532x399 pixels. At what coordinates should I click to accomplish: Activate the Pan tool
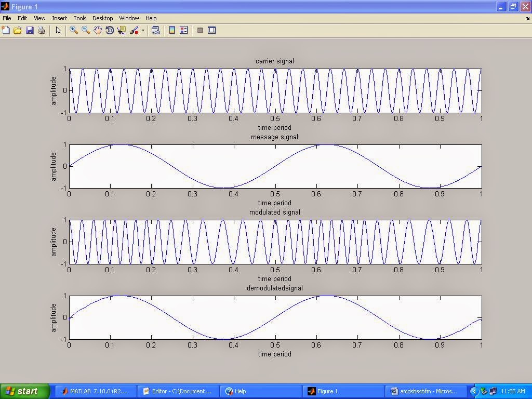(98, 30)
